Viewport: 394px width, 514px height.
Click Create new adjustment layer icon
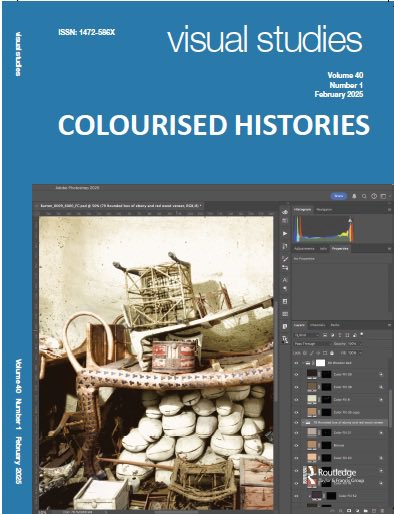point(358,511)
